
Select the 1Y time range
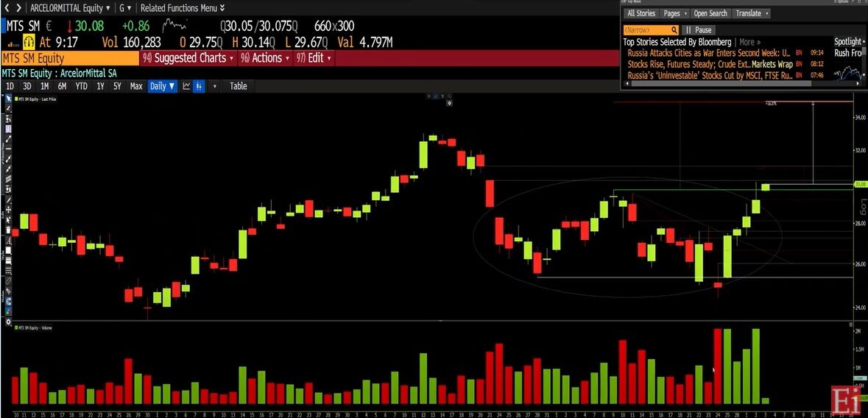pyautogui.click(x=100, y=86)
